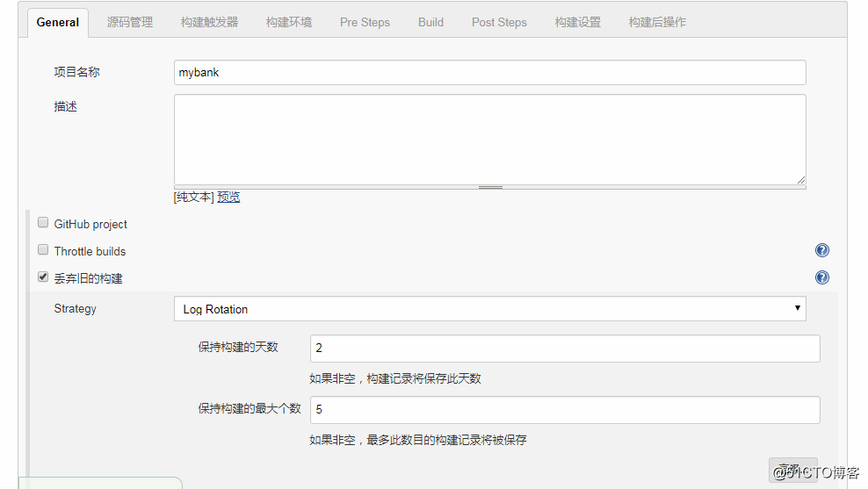Open the 构建设置 tab
The width and height of the screenshot is (868, 489).
click(578, 23)
